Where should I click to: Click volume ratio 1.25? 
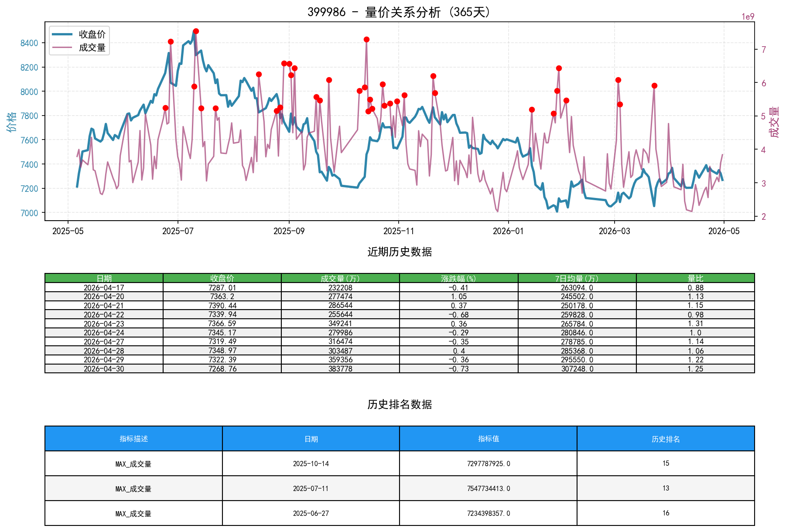(695, 368)
